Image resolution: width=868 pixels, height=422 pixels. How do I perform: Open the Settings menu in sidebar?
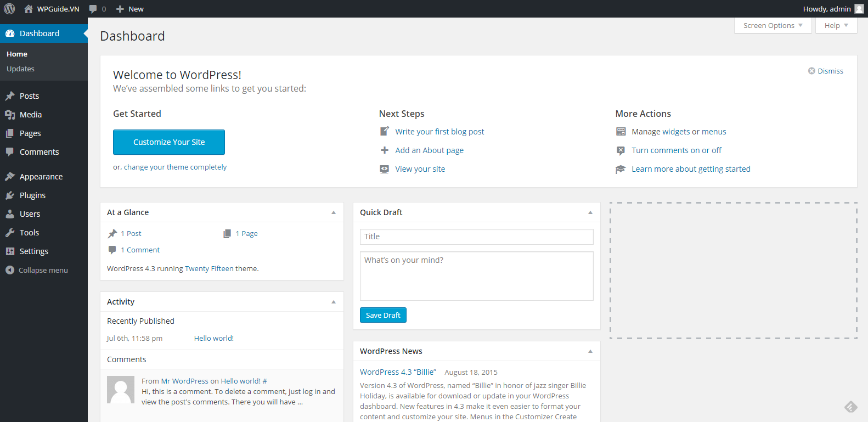pos(33,251)
